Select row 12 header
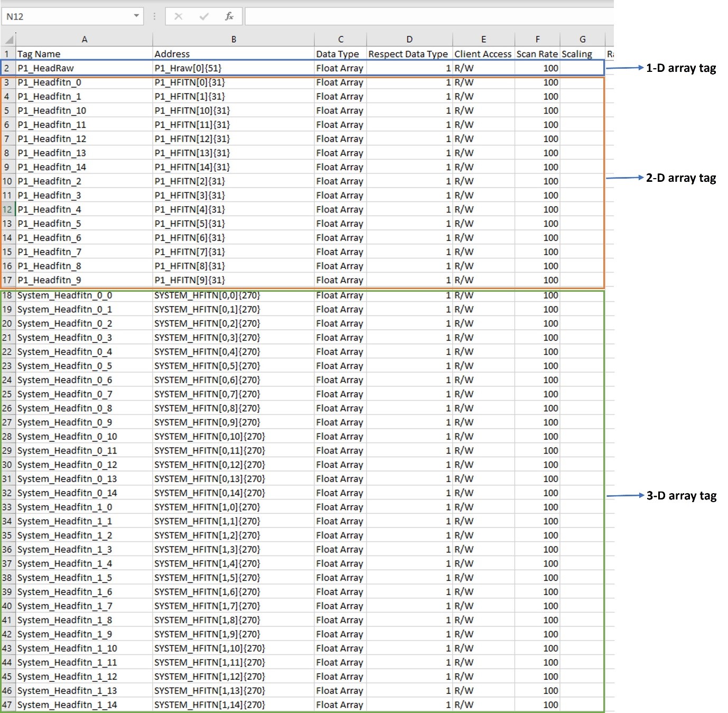 tap(7, 209)
